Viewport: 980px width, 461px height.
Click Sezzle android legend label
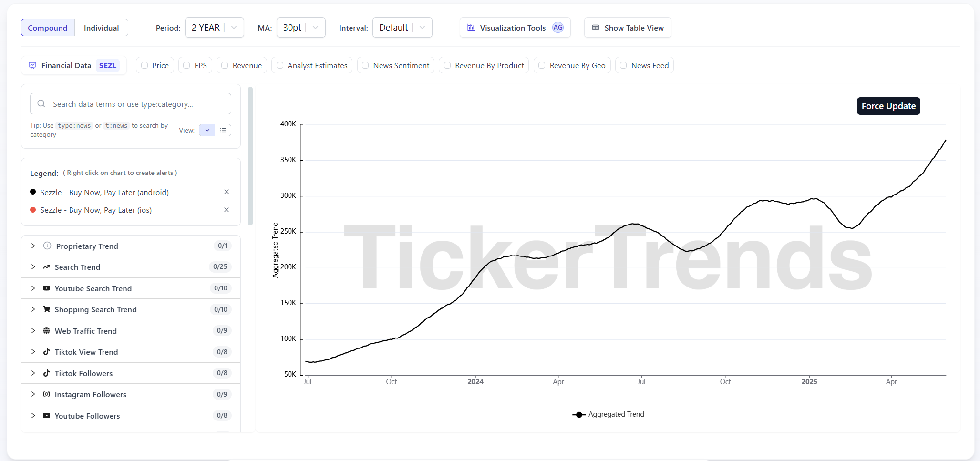point(104,192)
